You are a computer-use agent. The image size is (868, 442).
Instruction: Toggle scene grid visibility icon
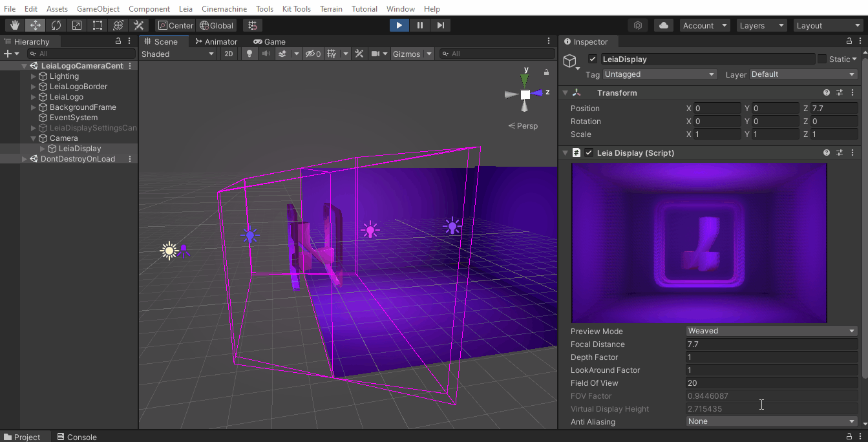click(x=332, y=54)
